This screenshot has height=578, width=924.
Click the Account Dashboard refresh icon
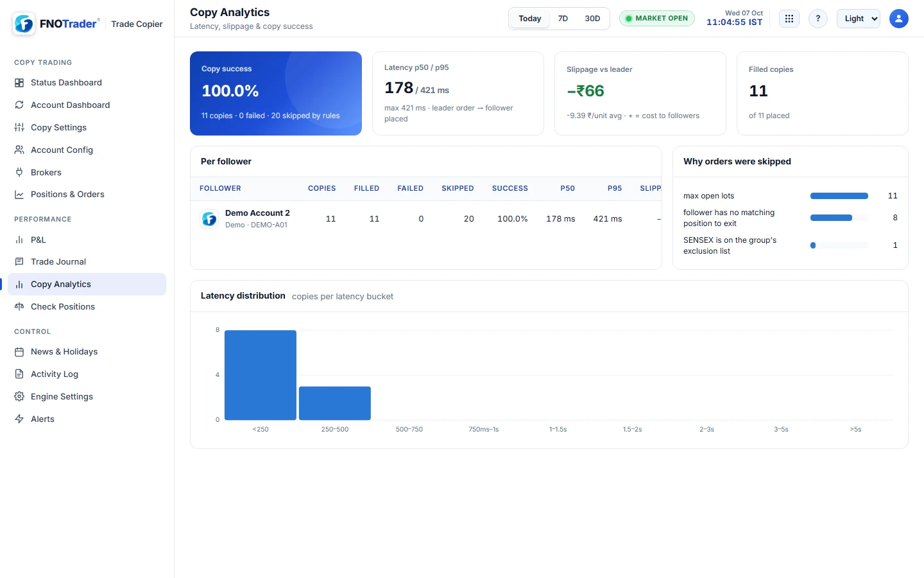click(19, 105)
